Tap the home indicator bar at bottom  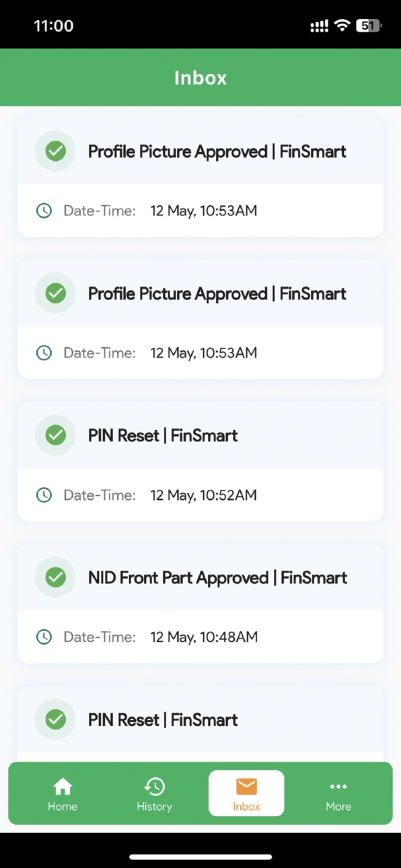point(200,857)
